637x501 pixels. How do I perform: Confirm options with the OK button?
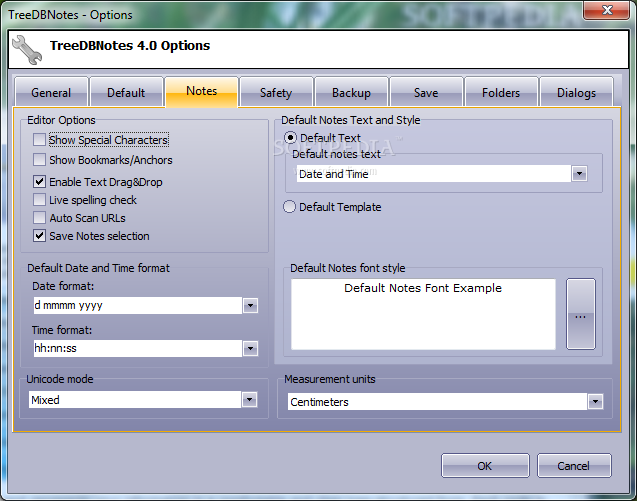(x=485, y=466)
